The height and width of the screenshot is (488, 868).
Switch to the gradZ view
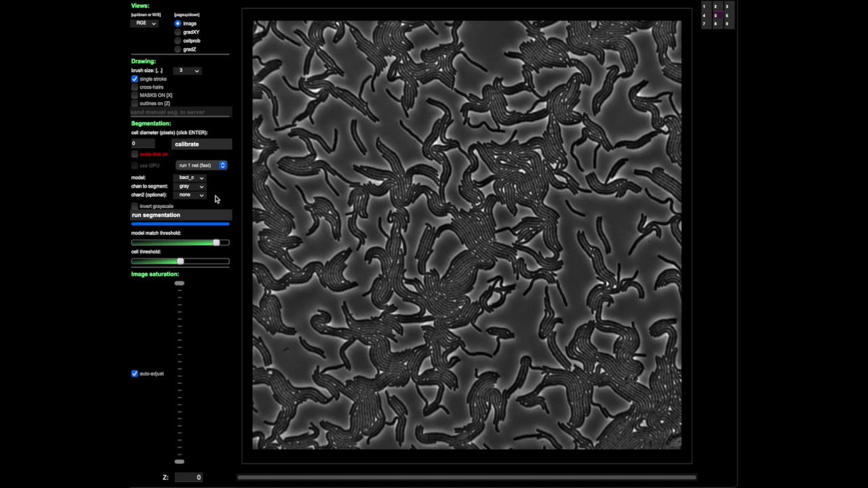178,49
